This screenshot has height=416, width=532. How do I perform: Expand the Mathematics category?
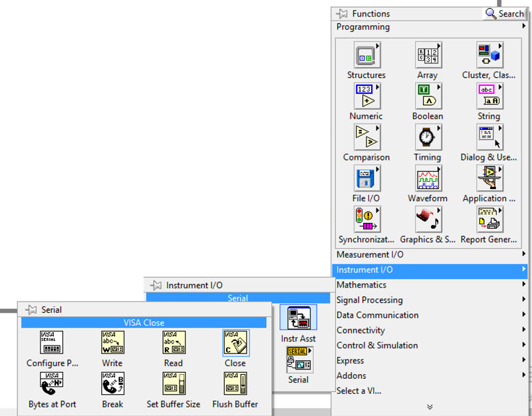(x=430, y=285)
